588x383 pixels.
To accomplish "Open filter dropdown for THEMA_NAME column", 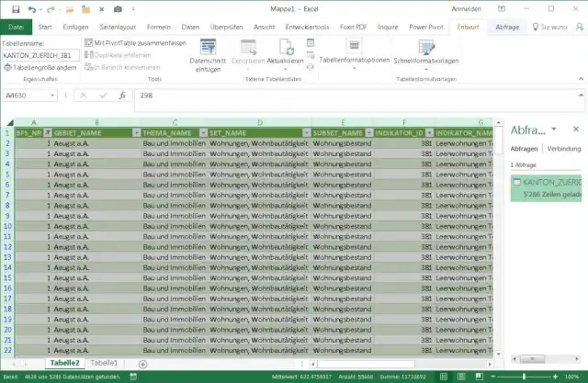I will 203,132.
